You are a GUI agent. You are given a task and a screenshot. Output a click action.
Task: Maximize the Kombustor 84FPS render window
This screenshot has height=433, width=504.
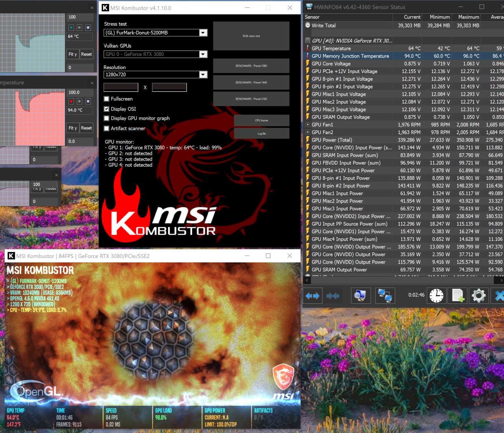point(268,256)
